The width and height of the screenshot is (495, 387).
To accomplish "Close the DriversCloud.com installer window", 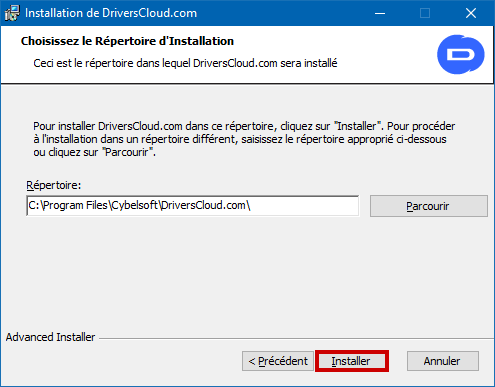I will click(x=471, y=13).
